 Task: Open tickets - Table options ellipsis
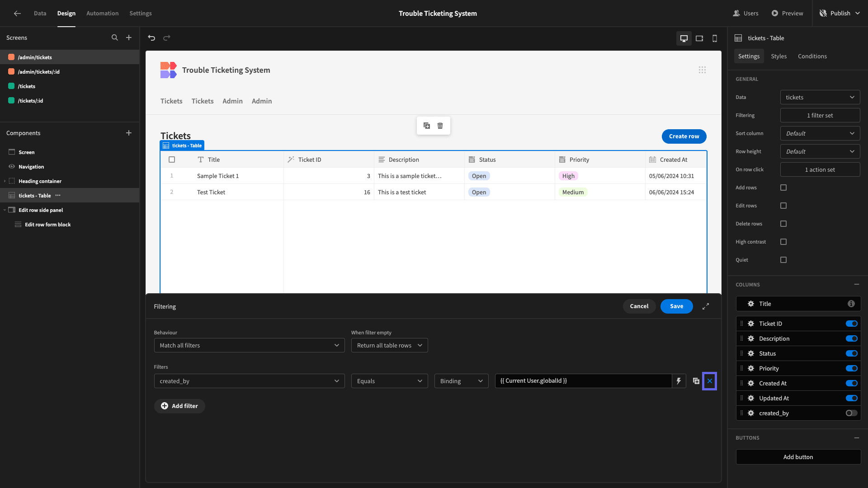pyautogui.click(x=58, y=196)
